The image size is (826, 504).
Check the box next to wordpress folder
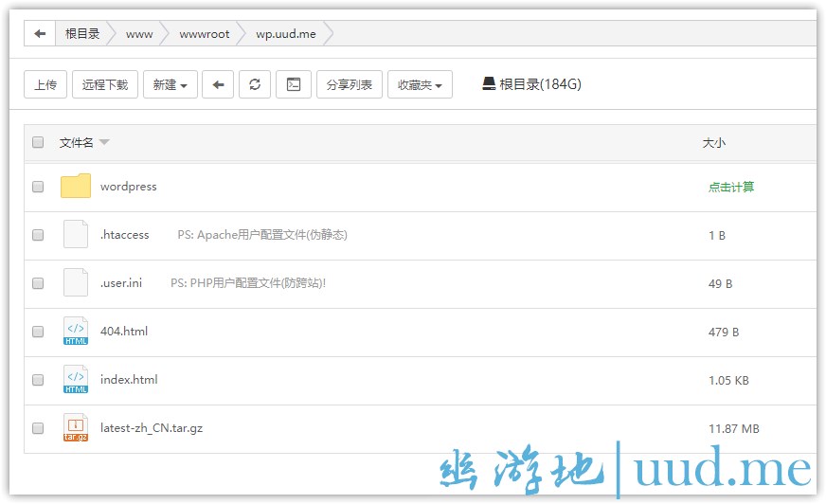(x=38, y=188)
